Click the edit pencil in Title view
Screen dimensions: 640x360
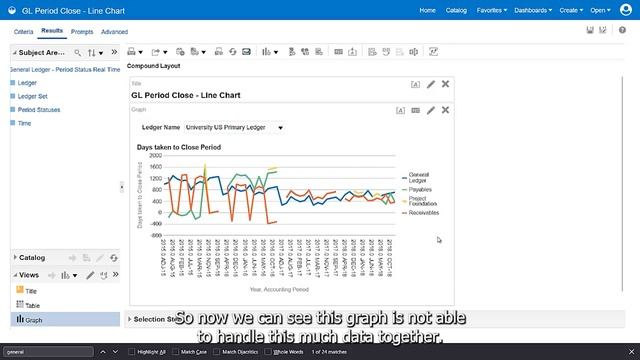coord(431,84)
